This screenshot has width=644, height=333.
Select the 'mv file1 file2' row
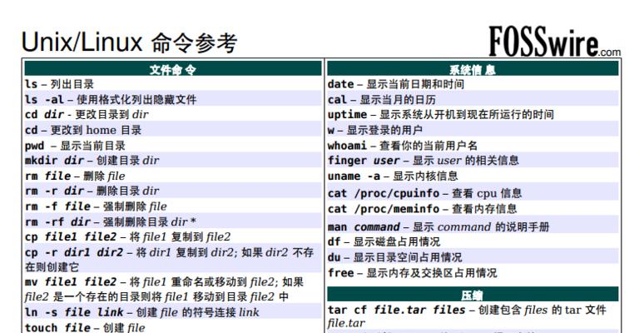pos(173,289)
